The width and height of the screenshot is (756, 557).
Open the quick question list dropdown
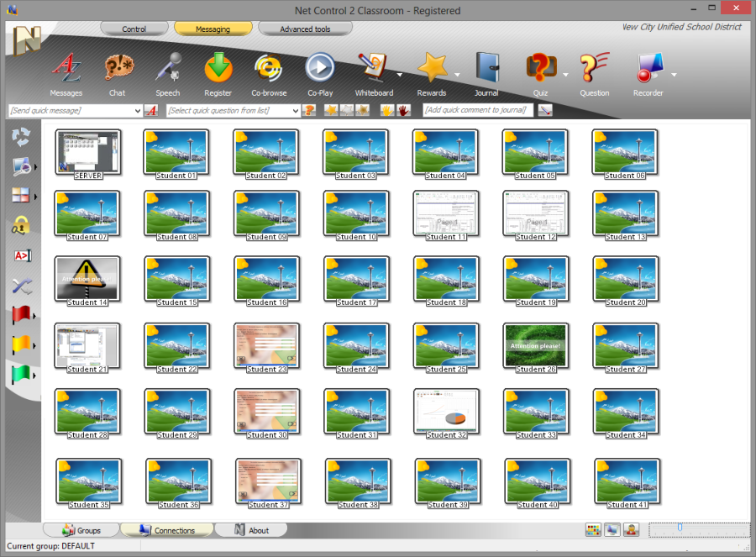point(296,111)
